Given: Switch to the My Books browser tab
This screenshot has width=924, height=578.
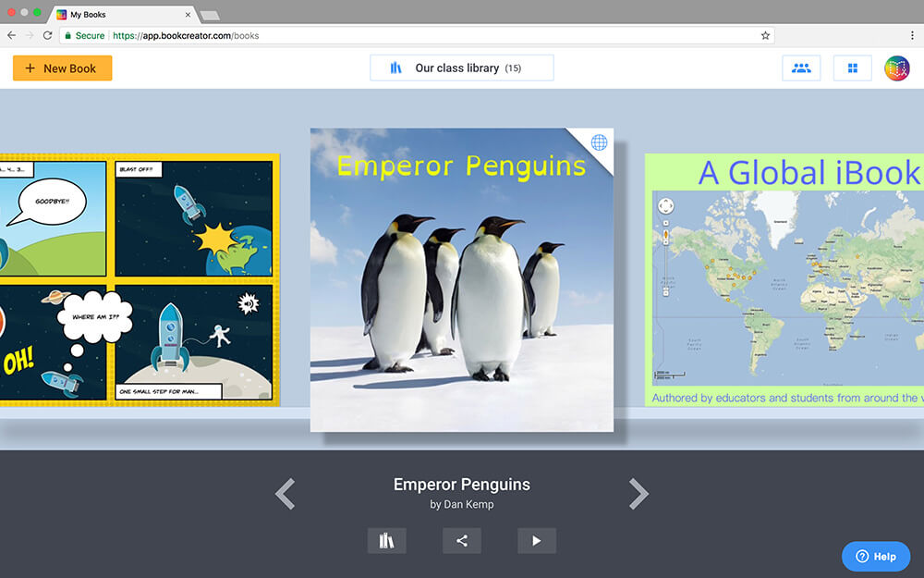Looking at the screenshot, I should pos(120,15).
